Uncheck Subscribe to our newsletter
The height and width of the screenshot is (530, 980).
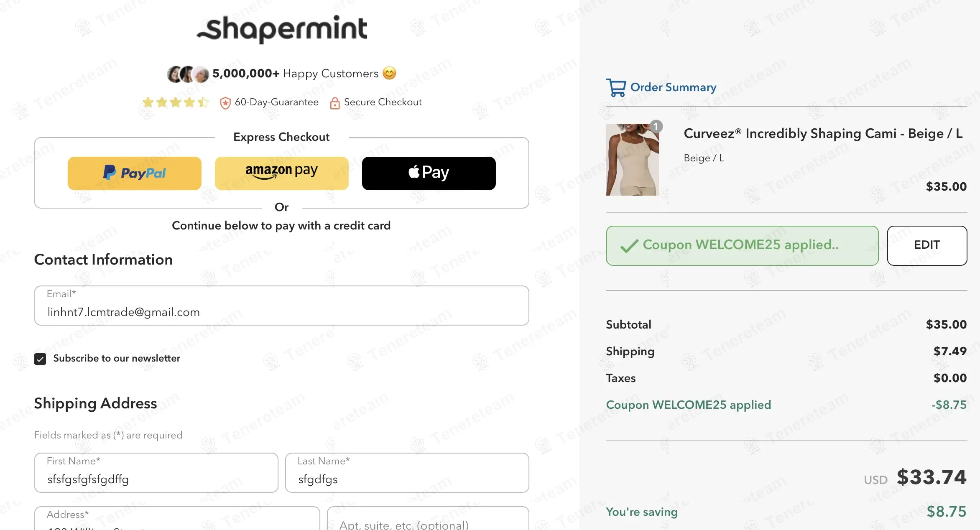pos(40,359)
